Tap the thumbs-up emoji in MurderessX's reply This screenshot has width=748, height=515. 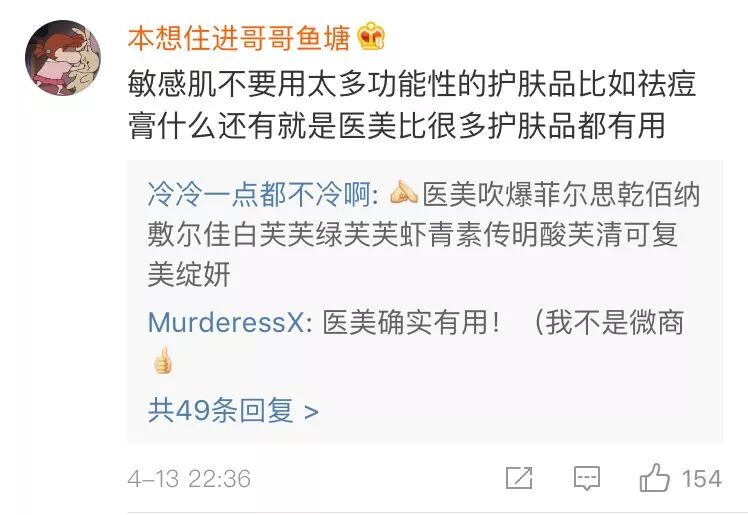tap(162, 360)
